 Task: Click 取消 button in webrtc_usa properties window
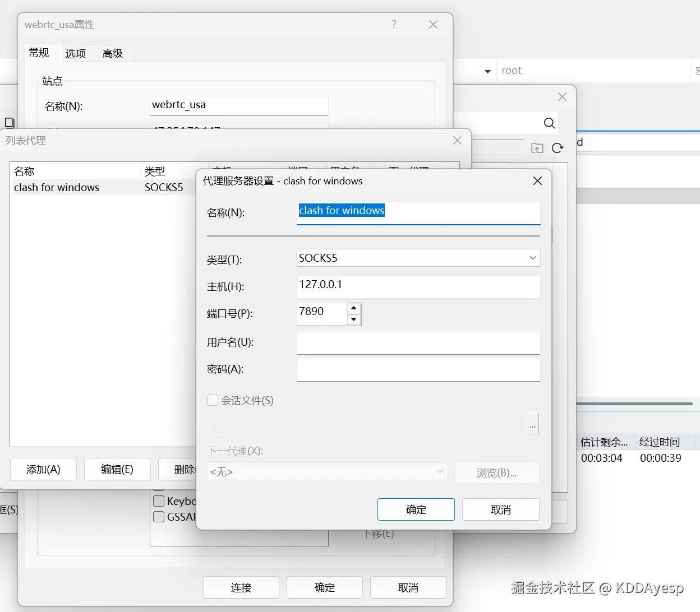pos(408,587)
